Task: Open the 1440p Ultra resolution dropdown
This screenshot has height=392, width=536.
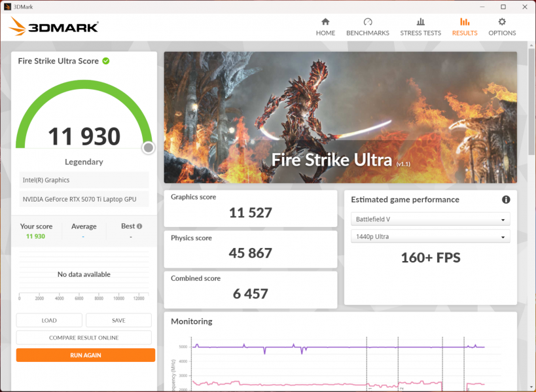Action: [430, 237]
